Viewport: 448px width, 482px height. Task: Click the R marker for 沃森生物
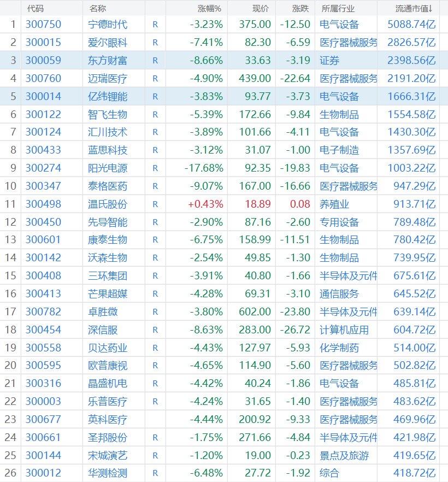155,258
